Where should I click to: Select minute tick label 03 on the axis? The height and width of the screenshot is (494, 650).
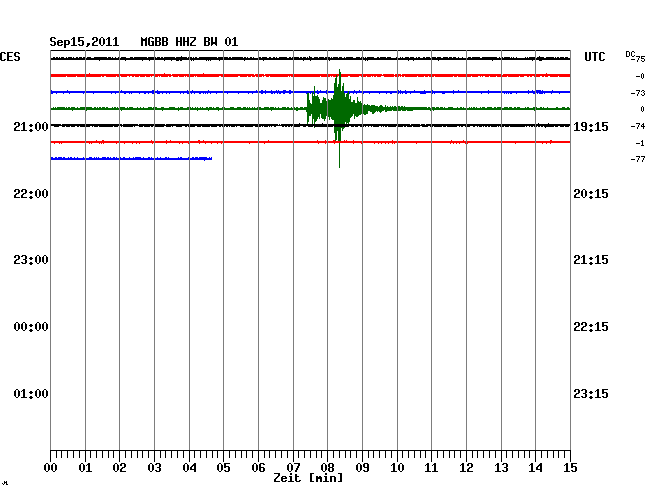[x=154, y=468]
